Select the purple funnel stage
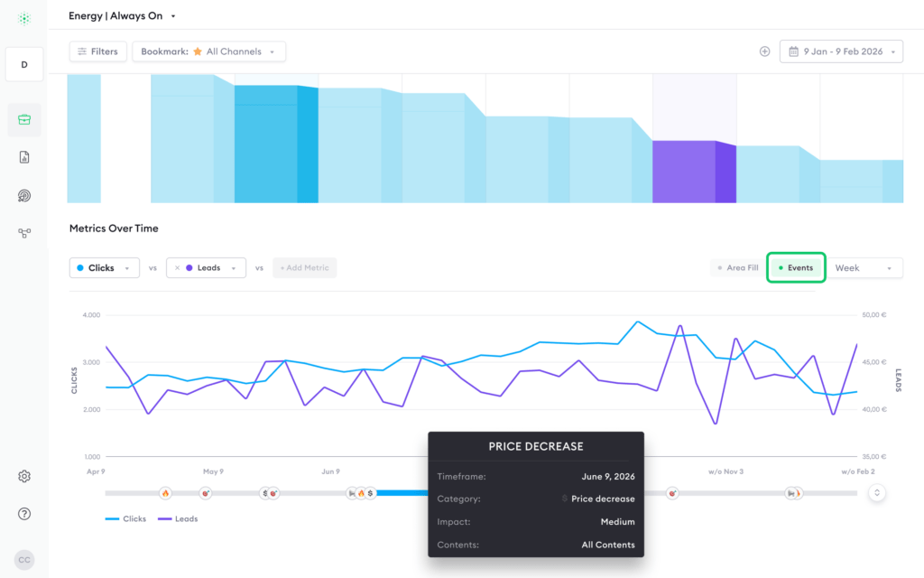Screen dimensions: 924x578 (694, 172)
